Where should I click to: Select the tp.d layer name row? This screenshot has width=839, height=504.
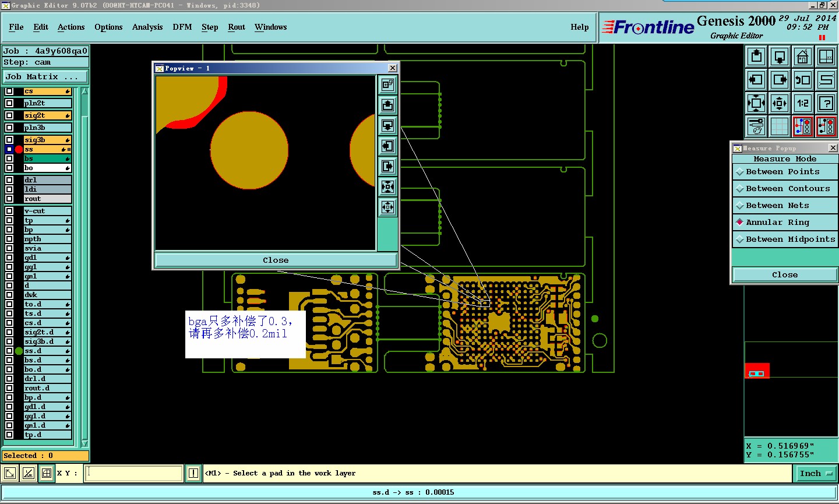pyautogui.click(x=47, y=435)
